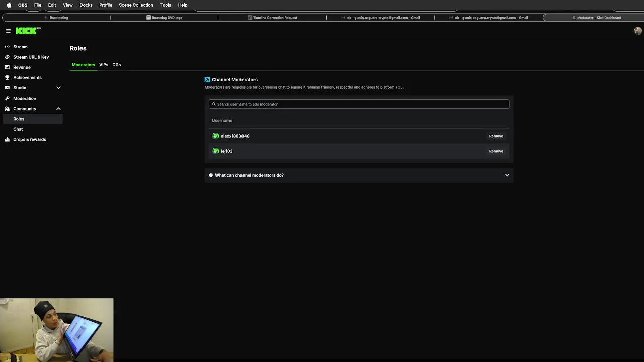
Task: Switch to the Bouncing DVD logo tab
Action: tap(164, 18)
